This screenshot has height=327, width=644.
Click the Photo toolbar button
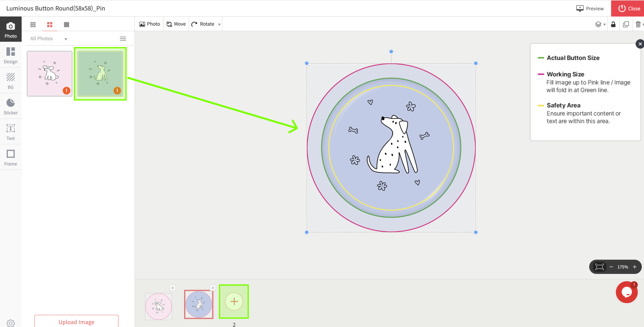150,24
